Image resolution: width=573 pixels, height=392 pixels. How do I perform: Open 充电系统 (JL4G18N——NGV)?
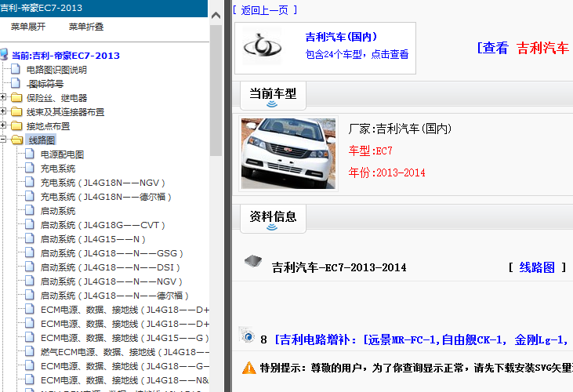103,183
